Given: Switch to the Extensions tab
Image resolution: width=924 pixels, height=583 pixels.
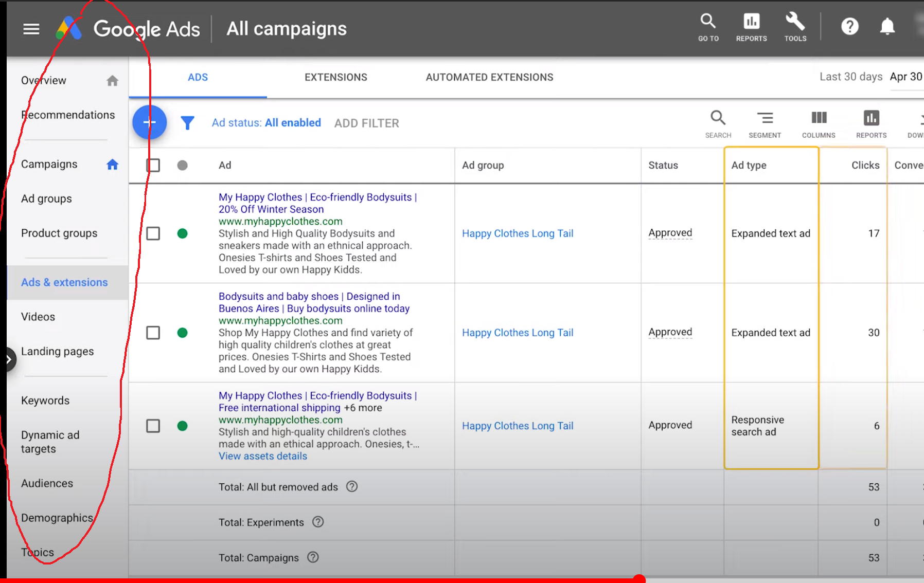Looking at the screenshot, I should 335,77.
